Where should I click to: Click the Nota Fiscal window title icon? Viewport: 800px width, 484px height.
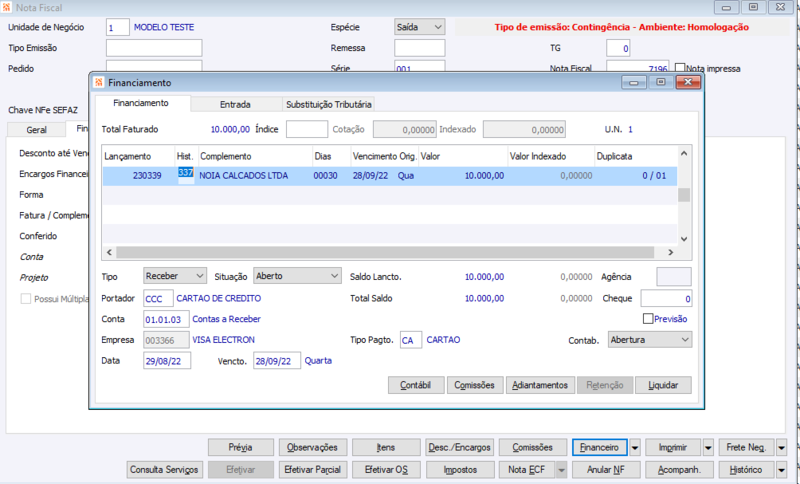click(6, 7)
